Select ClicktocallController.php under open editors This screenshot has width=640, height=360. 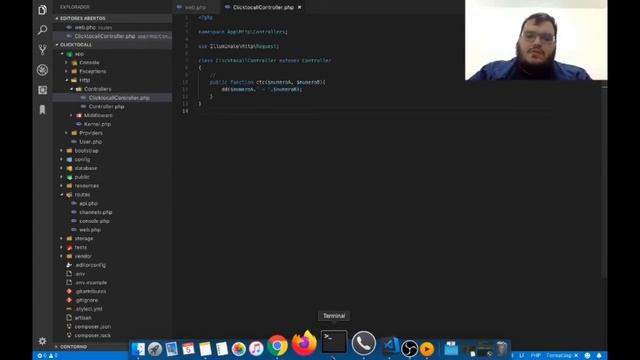(x=104, y=36)
